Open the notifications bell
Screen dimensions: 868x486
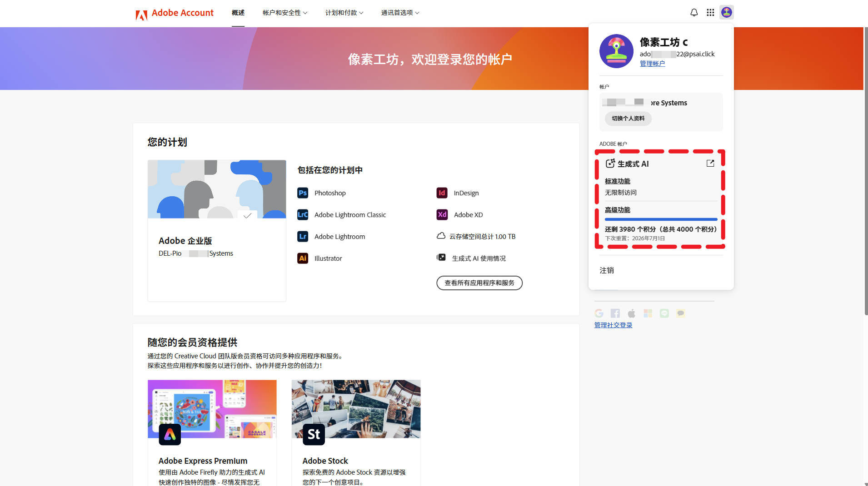(694, 13)
